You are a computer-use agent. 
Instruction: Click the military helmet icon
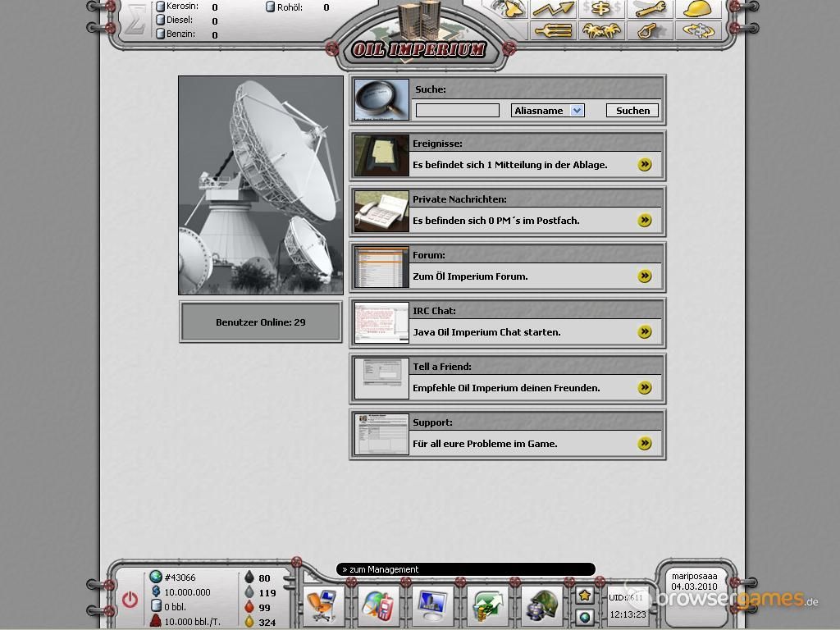pyautogui.click(x=541, y=605)
